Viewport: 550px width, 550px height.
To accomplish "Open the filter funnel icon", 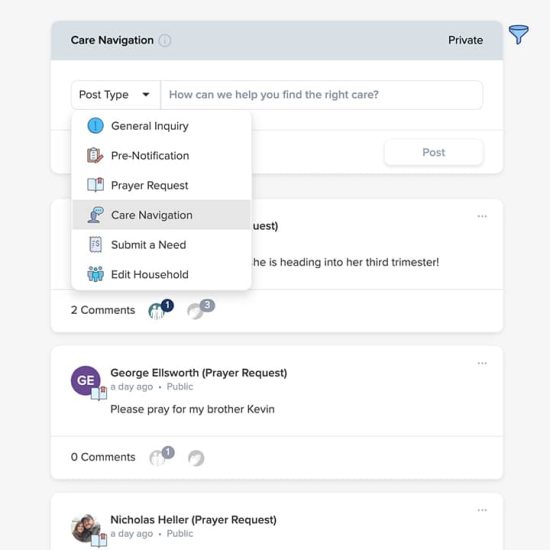I will tap(518, 34).
